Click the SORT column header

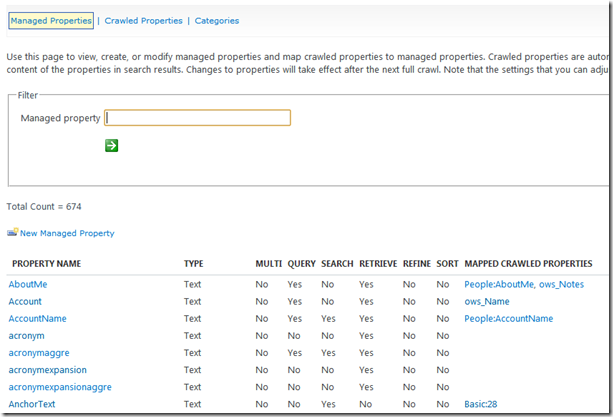point(447,264)
